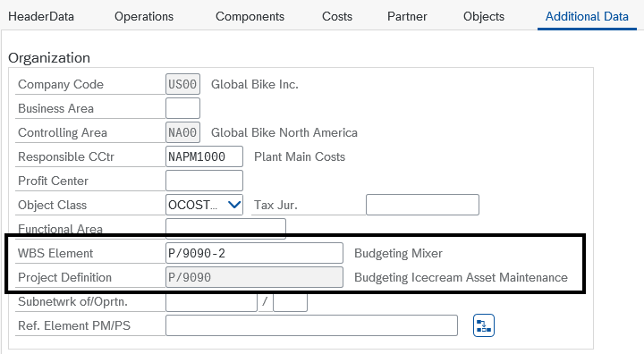Click the 'Controlling Area' label
644x354 pixels.
pos(63,132)
